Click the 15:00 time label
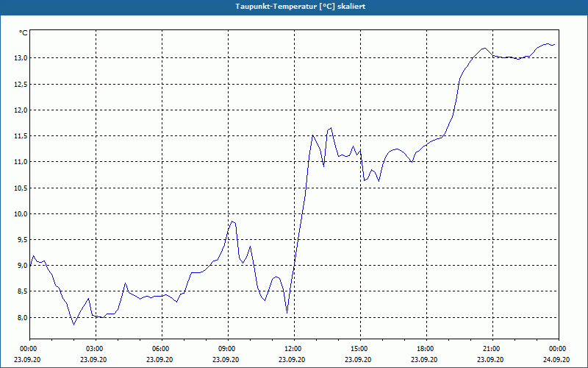The width and height of the screenshot is (588, 368). point(360,349)
